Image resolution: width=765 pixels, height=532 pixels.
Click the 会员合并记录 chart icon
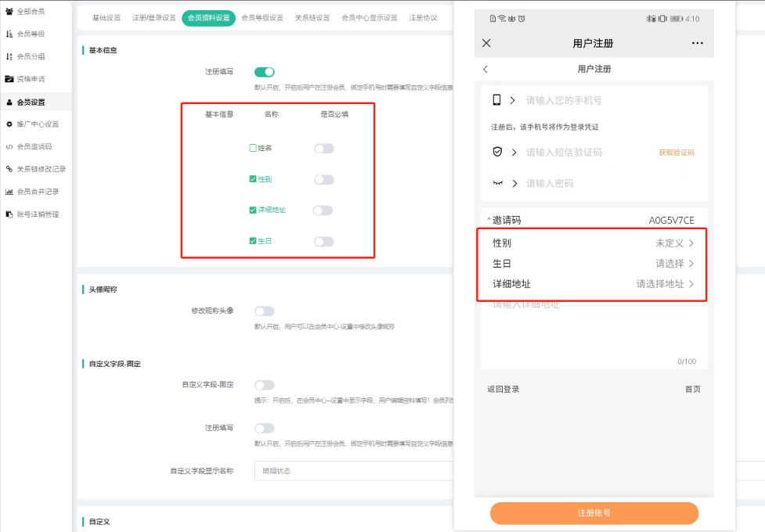point(9,192)
